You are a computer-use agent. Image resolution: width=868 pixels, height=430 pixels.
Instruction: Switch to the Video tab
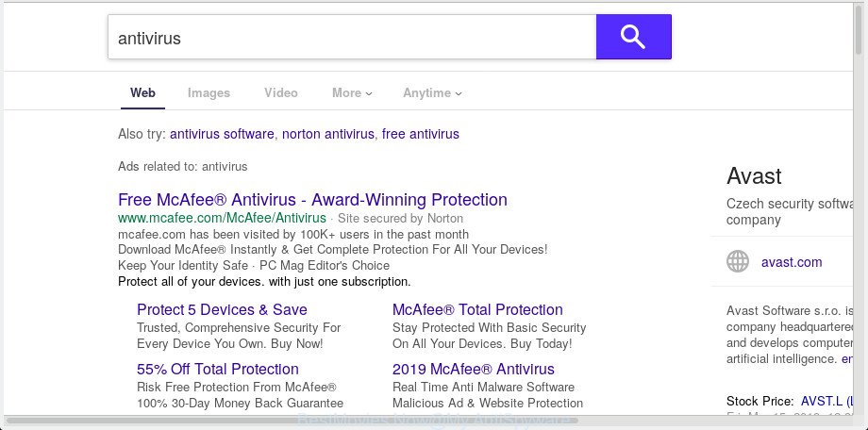(x=280, y=93)
